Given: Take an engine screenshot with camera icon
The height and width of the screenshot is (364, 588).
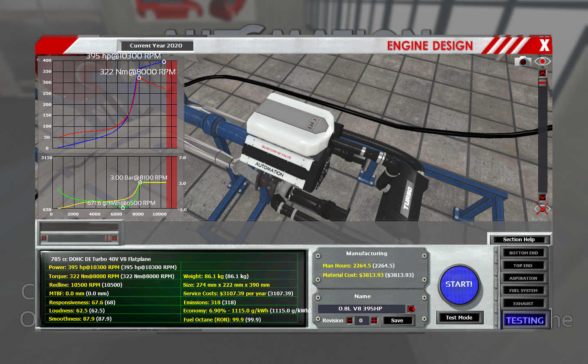Looking at the screenshot, I should 522,61.
